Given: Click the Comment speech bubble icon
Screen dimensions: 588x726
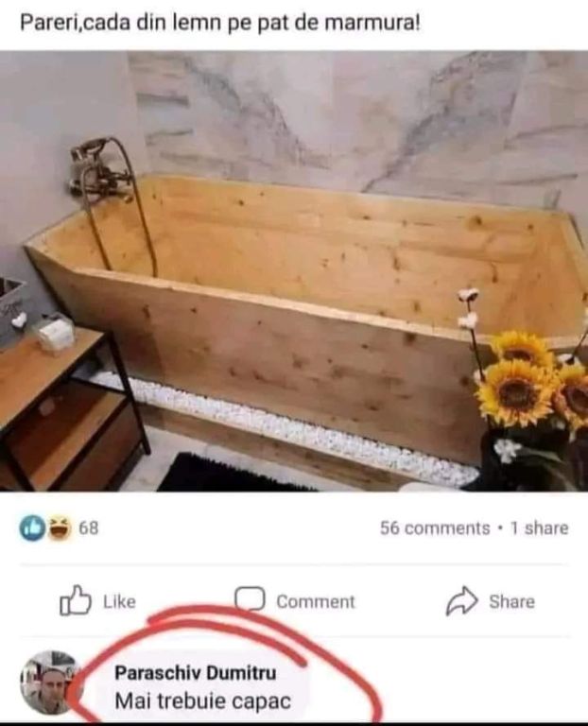Looking at the screenshot, I should pyautogui.click(x=250, y=598).
